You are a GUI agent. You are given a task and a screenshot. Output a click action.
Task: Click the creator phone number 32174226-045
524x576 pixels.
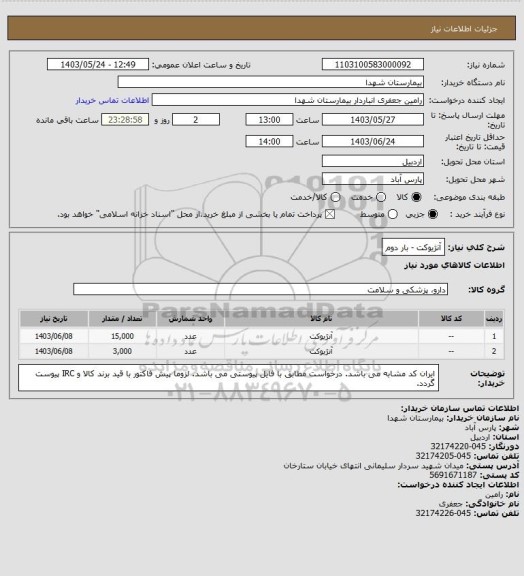tap(443, 513)
